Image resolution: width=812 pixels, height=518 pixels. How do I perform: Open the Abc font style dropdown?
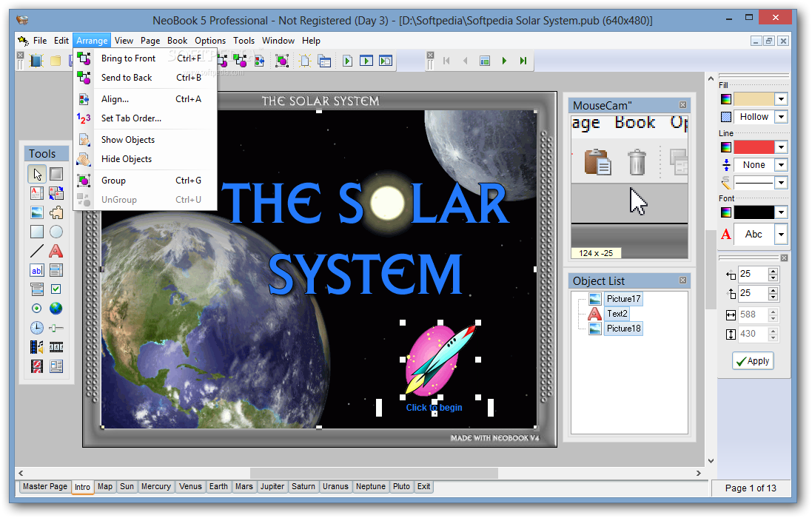coord(781,235)
